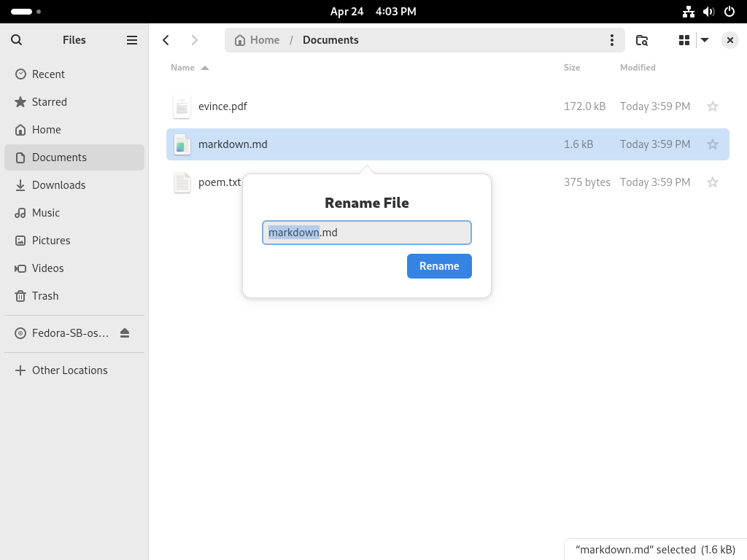Image resolution: width=747 pixels, height=560 pixels.
Task: Open the Files main hamburger menu
Action: tap(132, 40)
